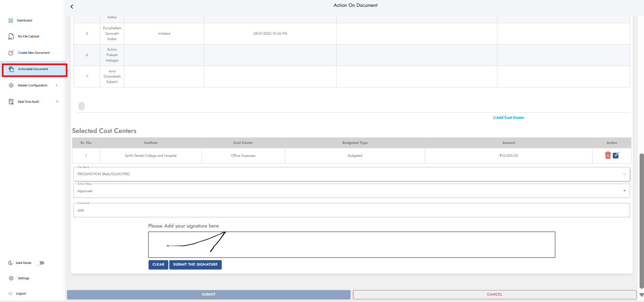The width and height of the screenshot is (644, 302).
Task: Click Add Cost Center link
Action: coord(508,118)
